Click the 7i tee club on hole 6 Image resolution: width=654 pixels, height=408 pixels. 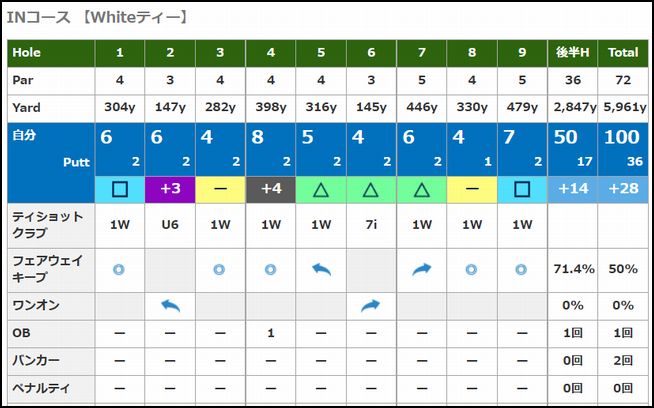371,225
